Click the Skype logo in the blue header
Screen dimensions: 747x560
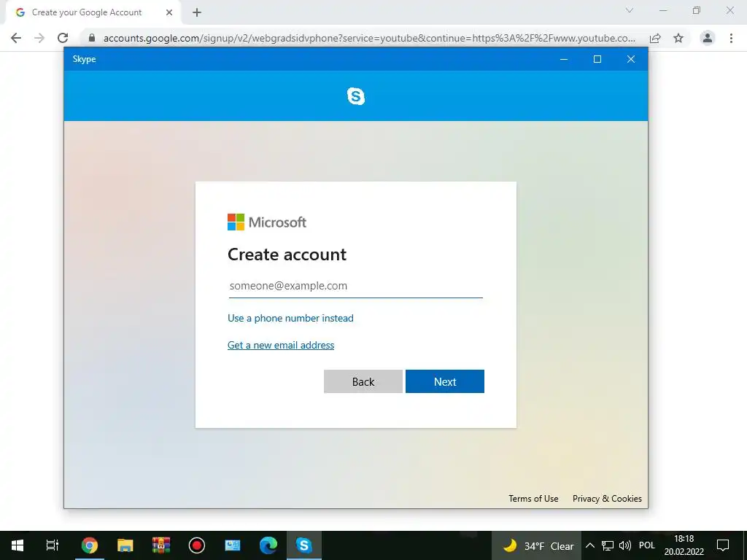click(x=356, y=96)
